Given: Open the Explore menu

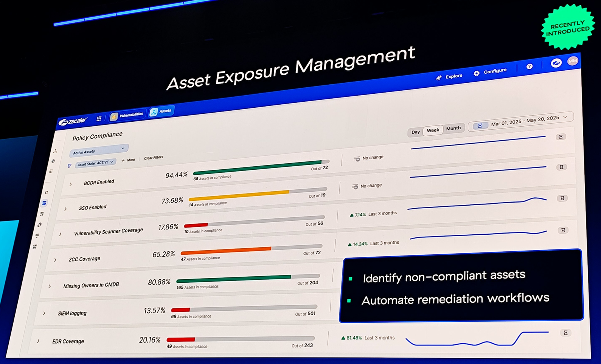Looking at the screenshot, I should (x=449, y=77).
